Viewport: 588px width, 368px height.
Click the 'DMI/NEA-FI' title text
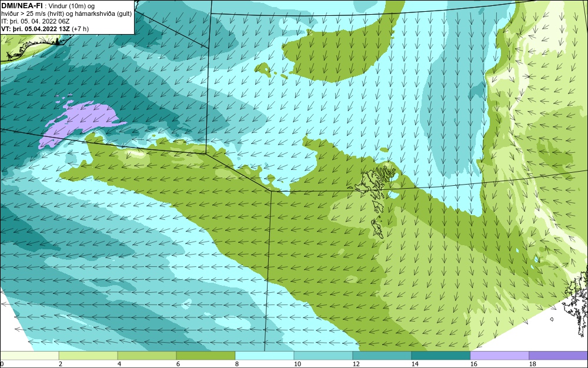point(21,5)
